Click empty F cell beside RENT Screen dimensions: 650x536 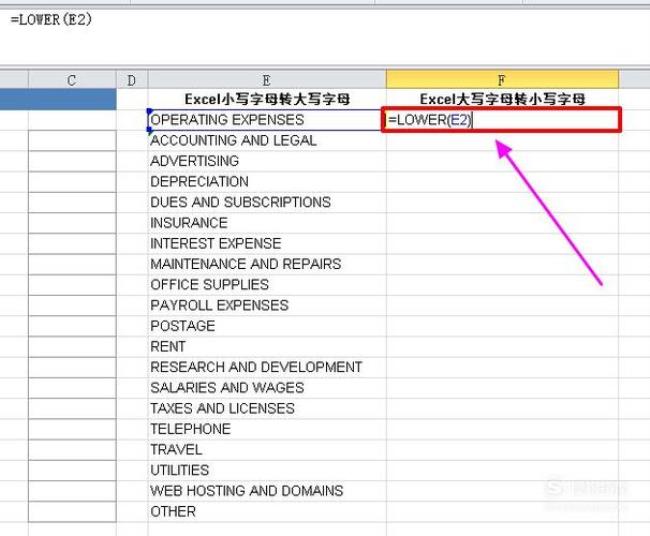point(502,347)
